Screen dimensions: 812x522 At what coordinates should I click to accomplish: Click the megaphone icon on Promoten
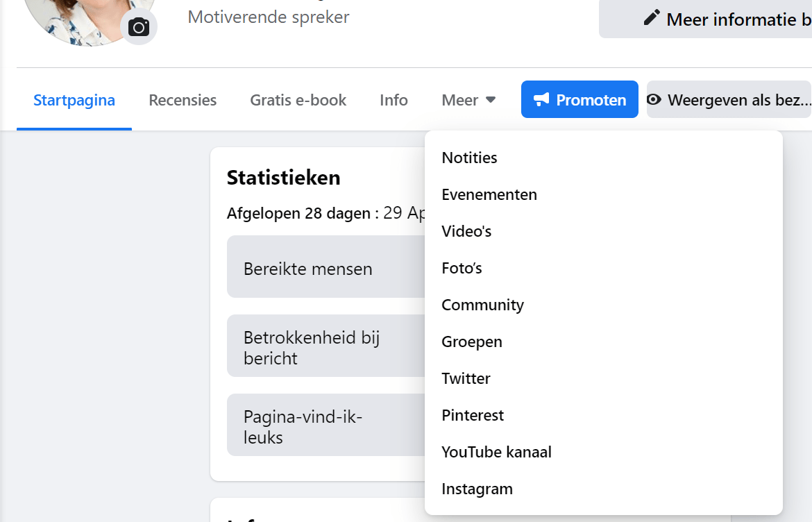(541, 99)
